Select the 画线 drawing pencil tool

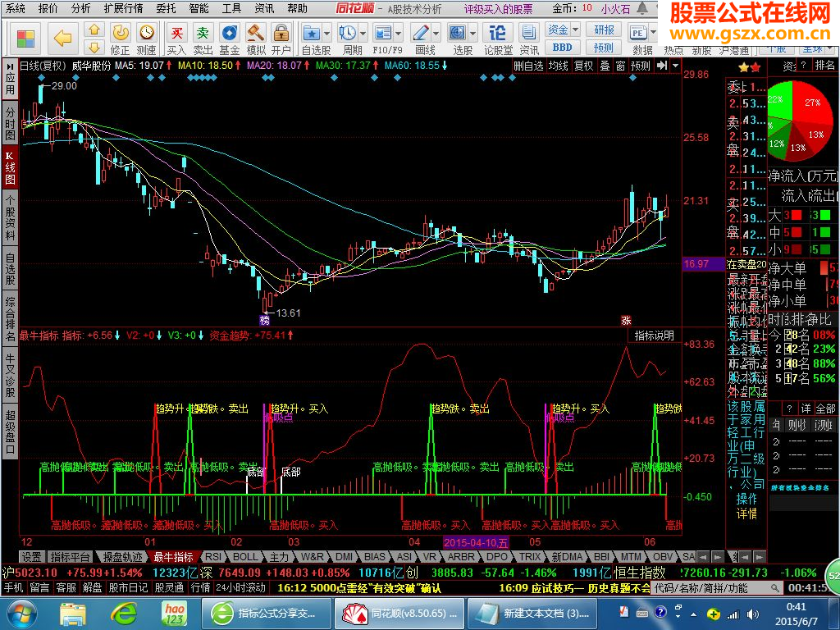pos(421,34)
